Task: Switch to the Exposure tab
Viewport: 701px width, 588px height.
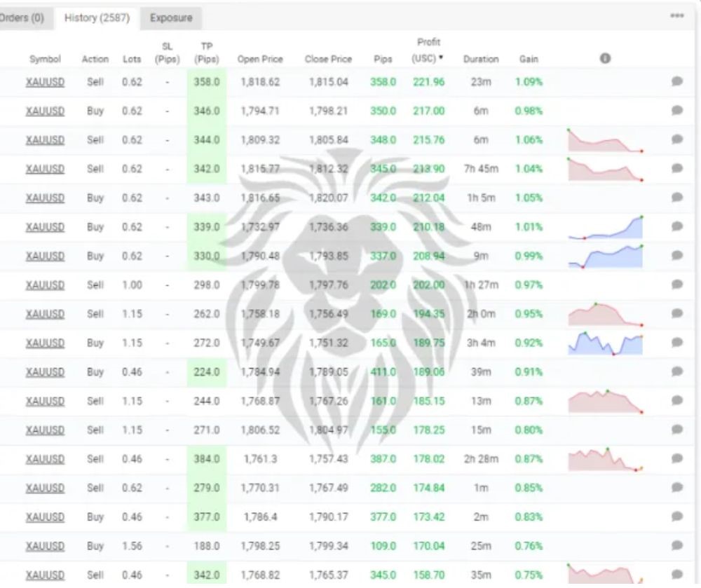Action: pos(171,18)
